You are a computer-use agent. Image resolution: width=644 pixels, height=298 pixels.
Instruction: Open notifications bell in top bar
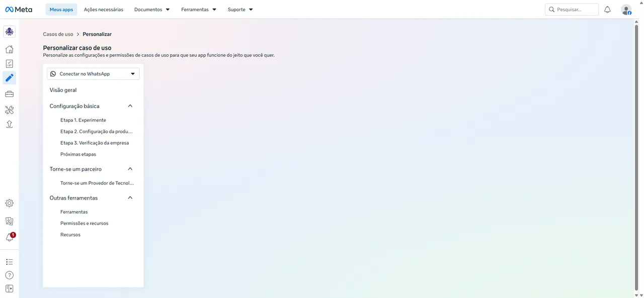pos(607,10)
